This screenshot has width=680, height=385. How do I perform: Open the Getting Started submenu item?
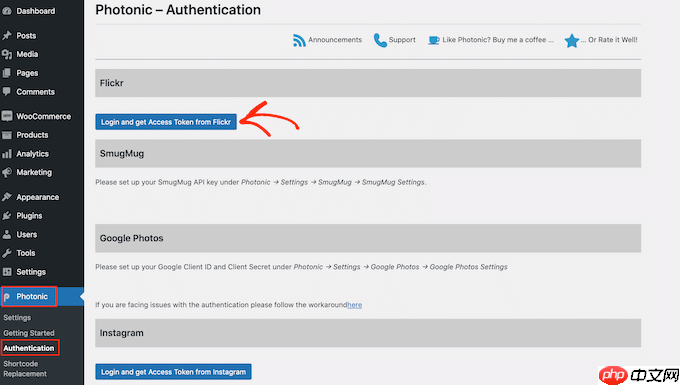[x=29, y=333]
